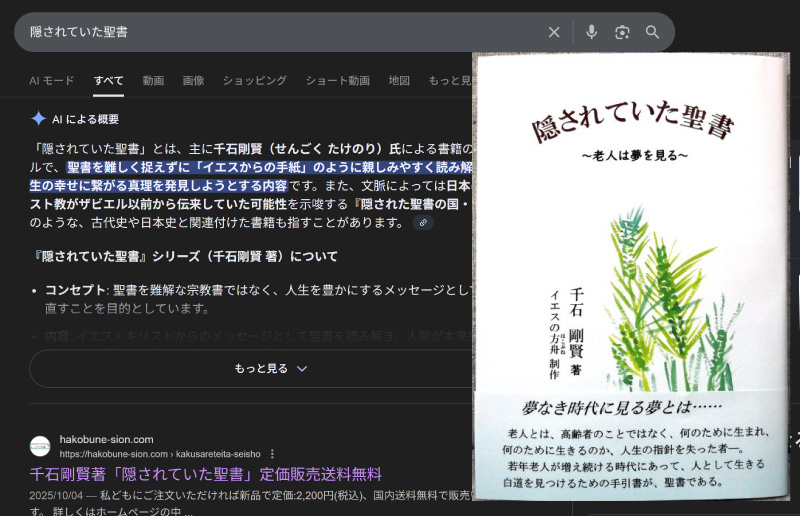The image size is (800, 516).
Task: Click the AI overview sparkle icon
Action: click(x=39, y=118)
